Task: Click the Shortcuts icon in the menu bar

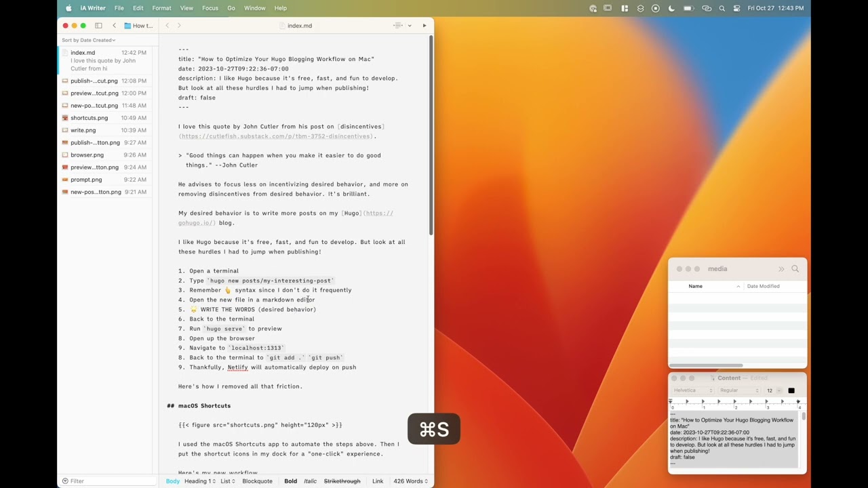Action: pyautogui.click(x=640, y=8)
